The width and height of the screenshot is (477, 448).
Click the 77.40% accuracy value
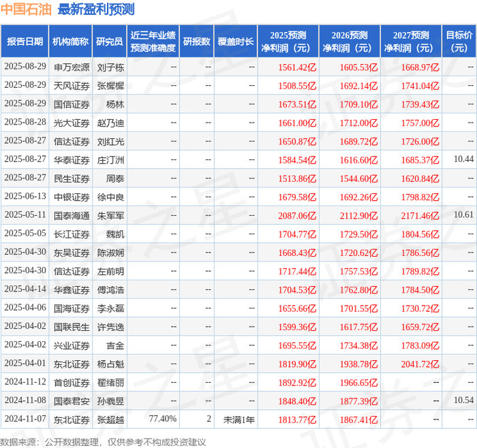point(163,419)
